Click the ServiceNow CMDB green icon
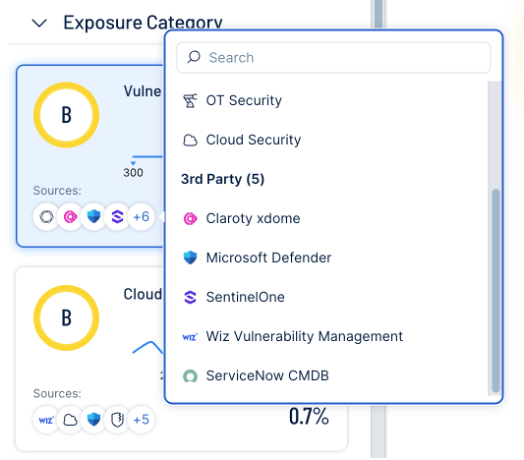The image size is (524, 460). click(190, 376)
